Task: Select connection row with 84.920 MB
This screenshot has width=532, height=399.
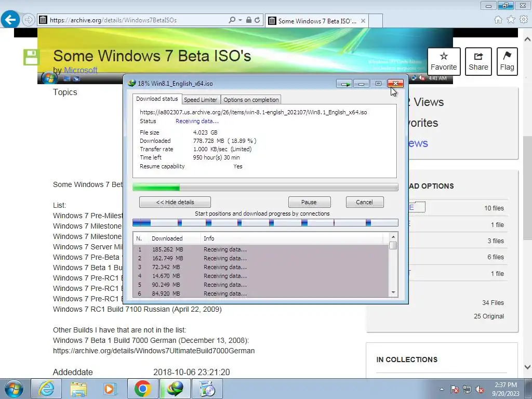Action: [261, 294]
